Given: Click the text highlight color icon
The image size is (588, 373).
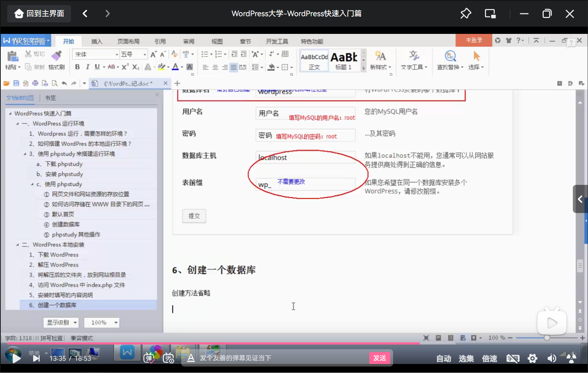Looking at the screenshot, I should (161, 67).
